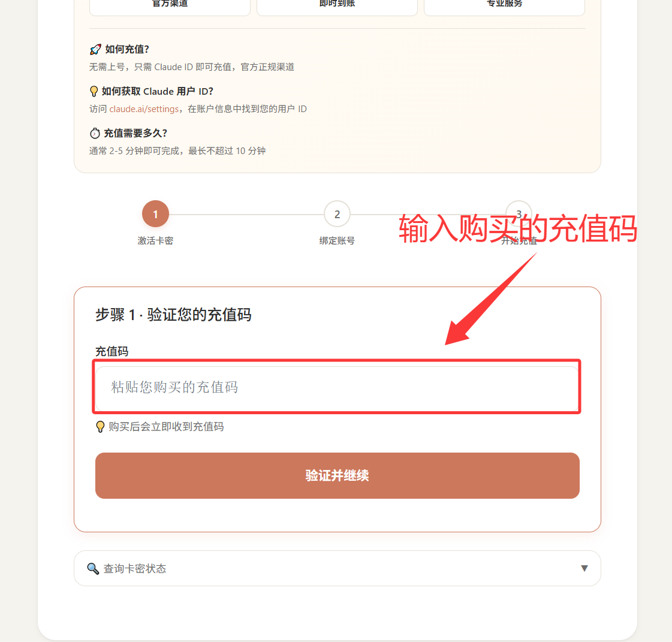This screenshot has height=642, width=672.
Task: Click the 绑定账号 step label
Action: pyautogui.click(x=337, y=241)
